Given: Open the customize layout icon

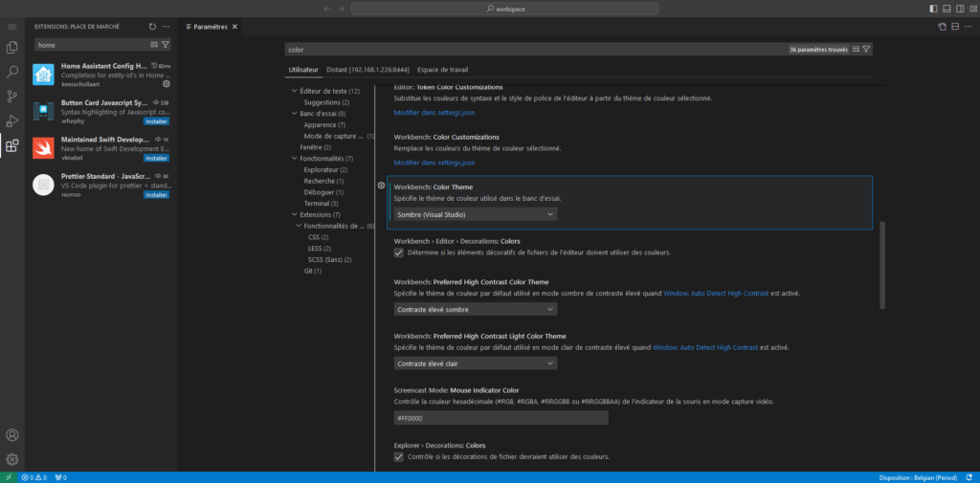Looking at the screenshot, I should (973, 9).
